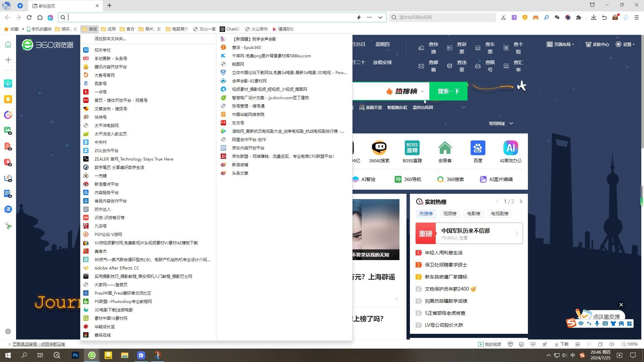Viewport: 644px width, 362px height.
Task: Open 蜂鸟在线 bookmark
Action: click(102, 335)
